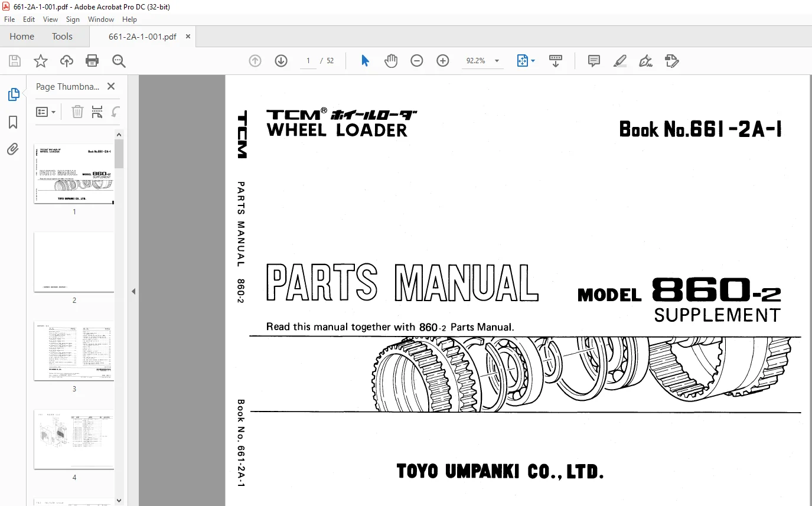
Task: Open Find text with the magnifier icon
Action: tap(119, 61)
